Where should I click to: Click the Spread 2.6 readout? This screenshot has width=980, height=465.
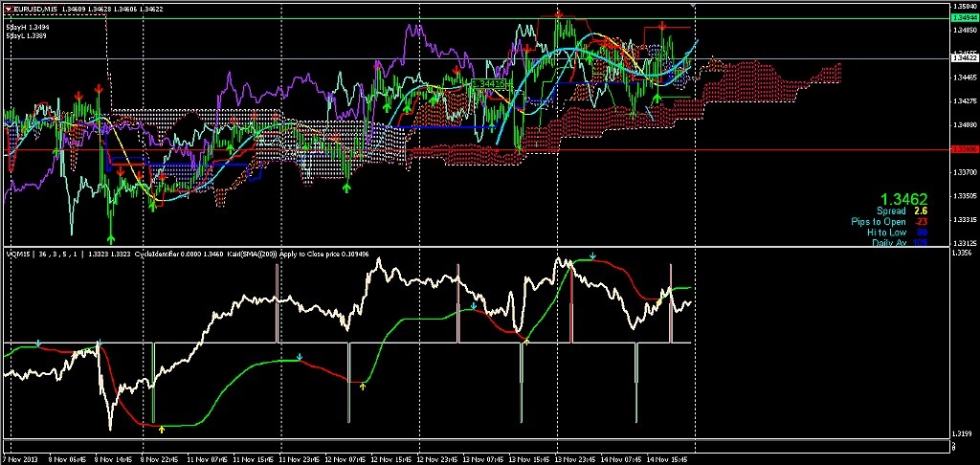[902, 211]
